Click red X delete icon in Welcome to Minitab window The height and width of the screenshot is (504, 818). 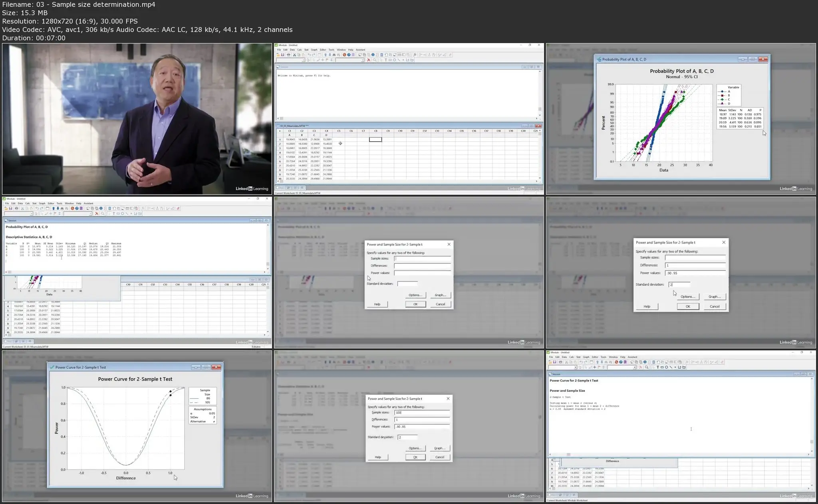point(369,60)
